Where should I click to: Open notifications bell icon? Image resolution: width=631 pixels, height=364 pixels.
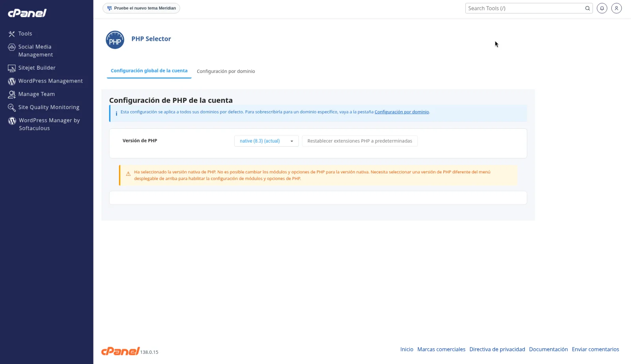[602, 8]
